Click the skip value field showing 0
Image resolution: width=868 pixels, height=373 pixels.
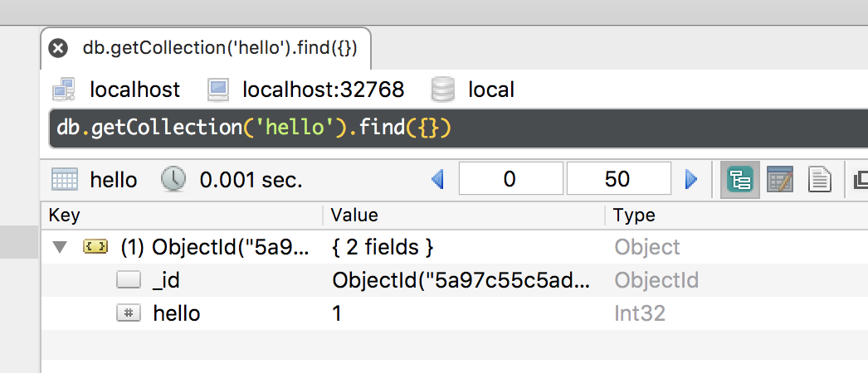coord(510,179)
